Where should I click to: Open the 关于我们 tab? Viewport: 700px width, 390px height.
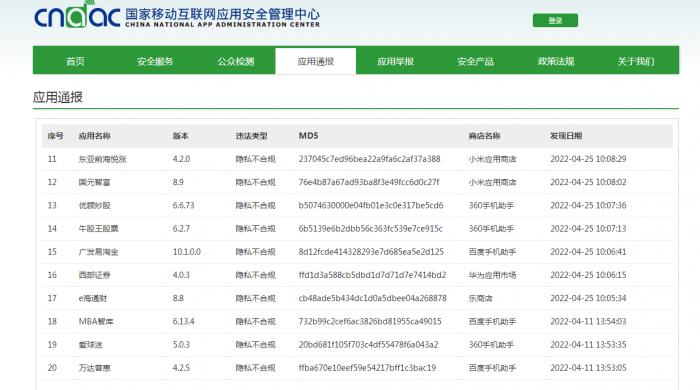tap(636, 62)
